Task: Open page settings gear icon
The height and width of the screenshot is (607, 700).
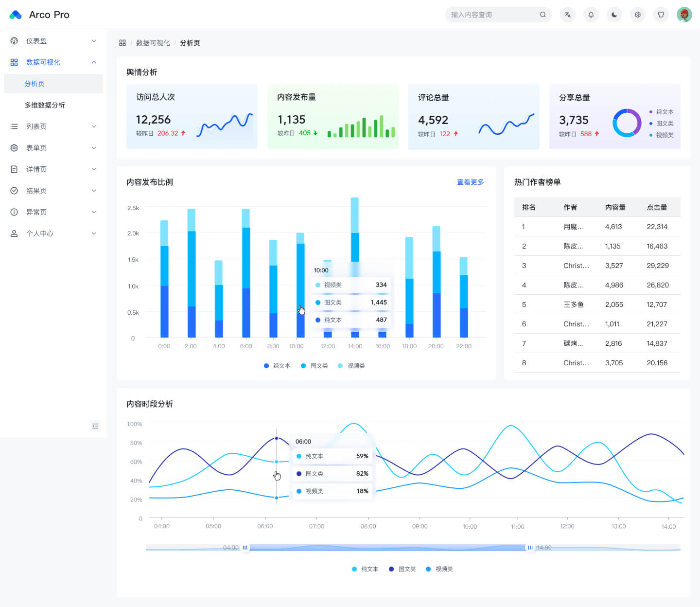Action: pyautogui.click(x=637, y=15)
